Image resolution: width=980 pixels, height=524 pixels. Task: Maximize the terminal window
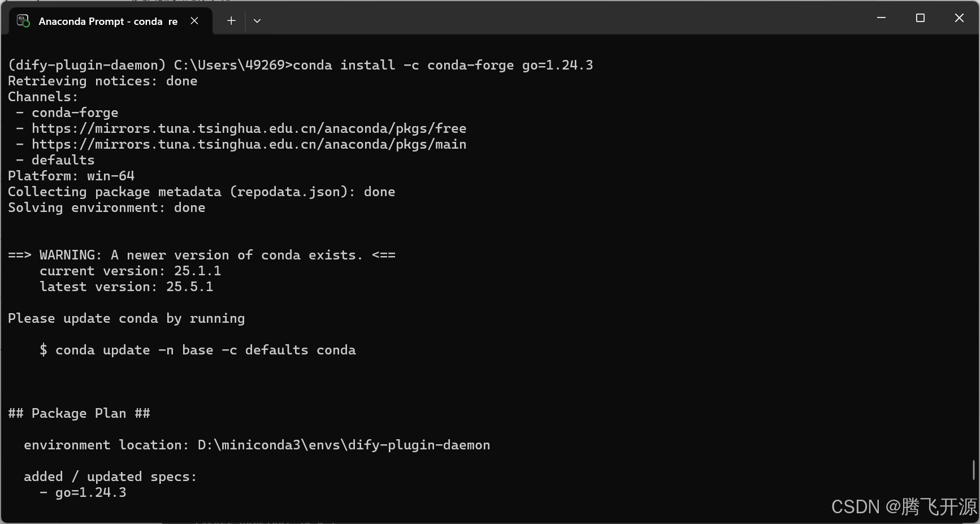[x=920, y=18]
